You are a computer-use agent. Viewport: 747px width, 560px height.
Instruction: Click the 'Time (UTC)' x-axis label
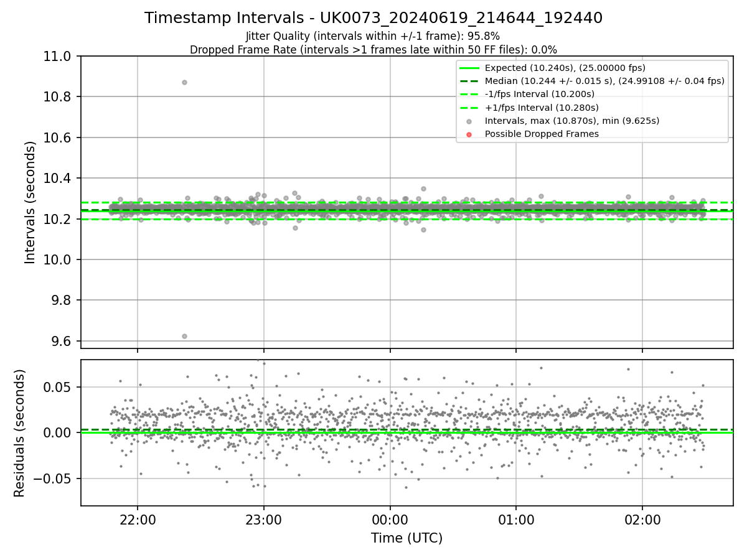[x=406, y=538]
